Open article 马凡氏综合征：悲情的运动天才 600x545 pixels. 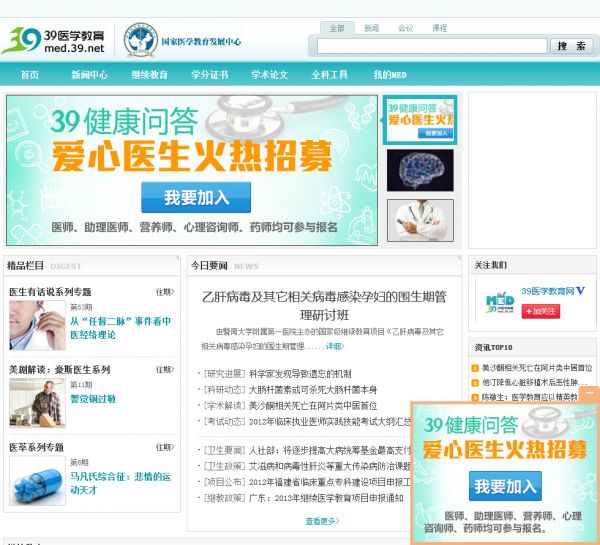[x=121, y=483]
